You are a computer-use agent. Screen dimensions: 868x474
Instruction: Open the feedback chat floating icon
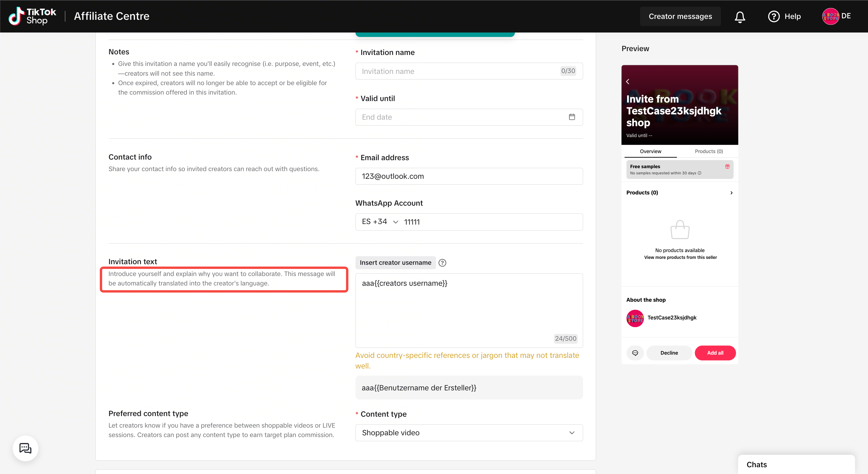(x=25, y=448)
